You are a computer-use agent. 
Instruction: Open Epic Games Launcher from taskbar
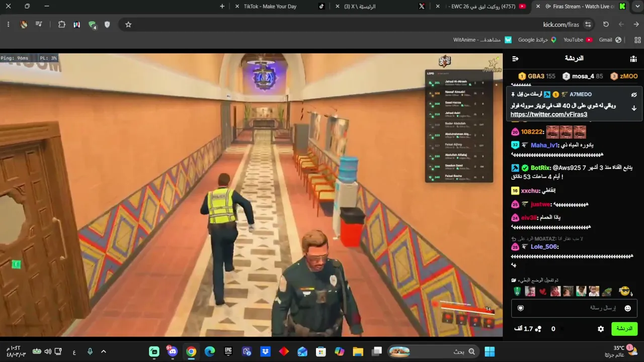[228, 351]
